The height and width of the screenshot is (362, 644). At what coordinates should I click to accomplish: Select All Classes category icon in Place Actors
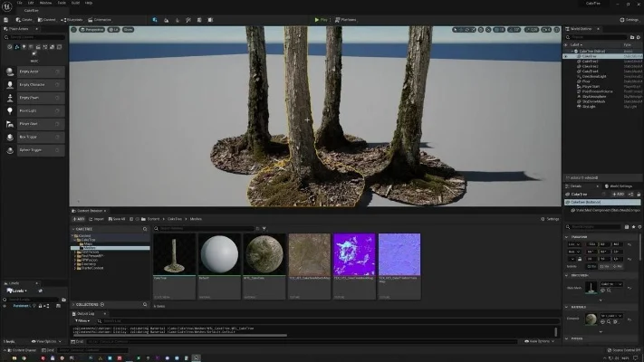coord(34,53)
